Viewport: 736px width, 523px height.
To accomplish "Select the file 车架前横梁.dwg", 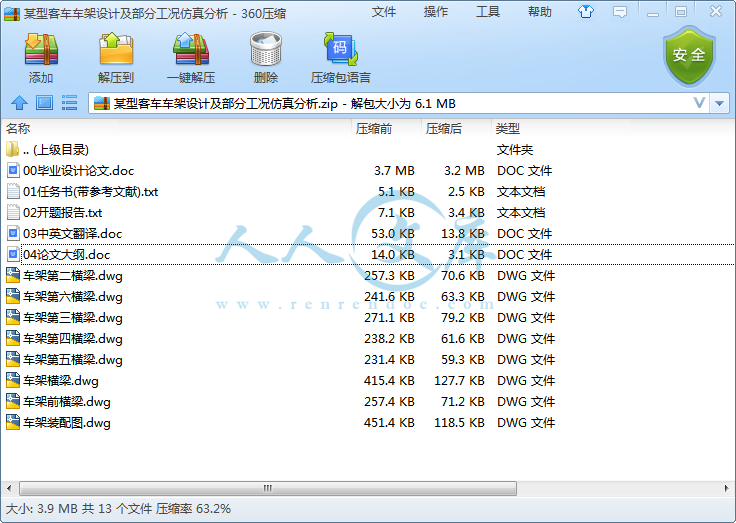I will tap(67, 401).
